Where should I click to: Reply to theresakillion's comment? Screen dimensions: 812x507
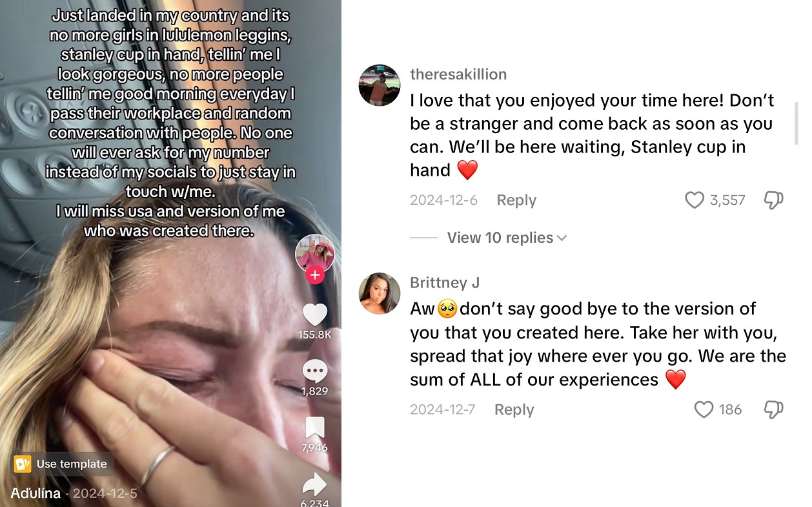point(516,200)
